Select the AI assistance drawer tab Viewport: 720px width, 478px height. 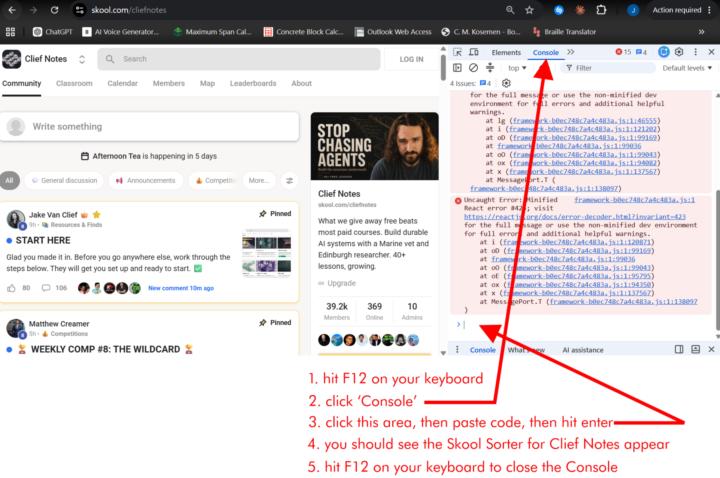pos(583,350)
